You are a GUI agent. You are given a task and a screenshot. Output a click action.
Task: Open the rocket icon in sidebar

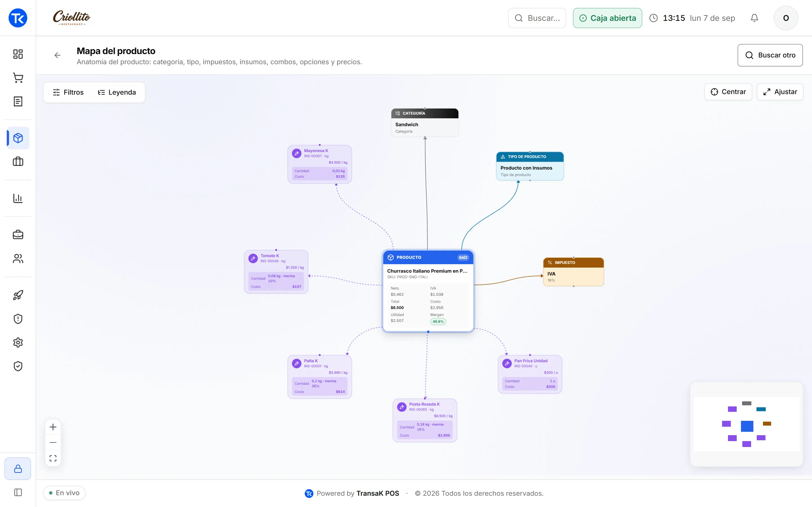pyautogui.click(x=18, y=295)
